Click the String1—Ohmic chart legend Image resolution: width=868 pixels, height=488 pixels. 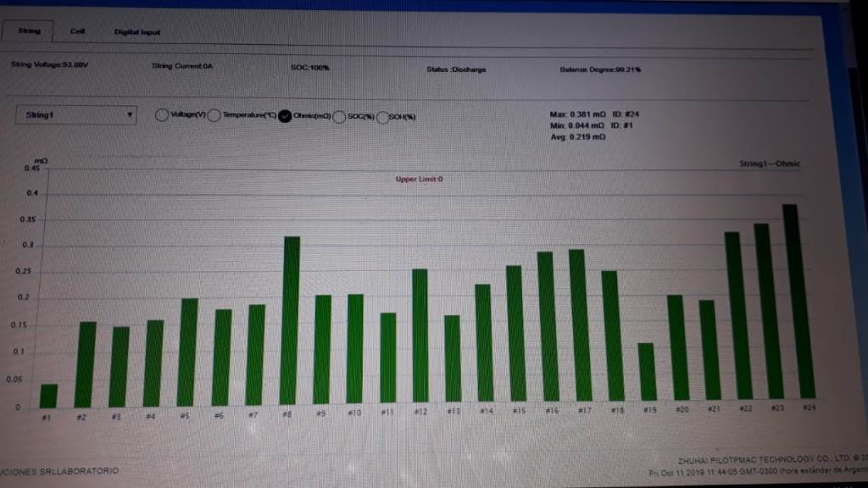(768, 163)
